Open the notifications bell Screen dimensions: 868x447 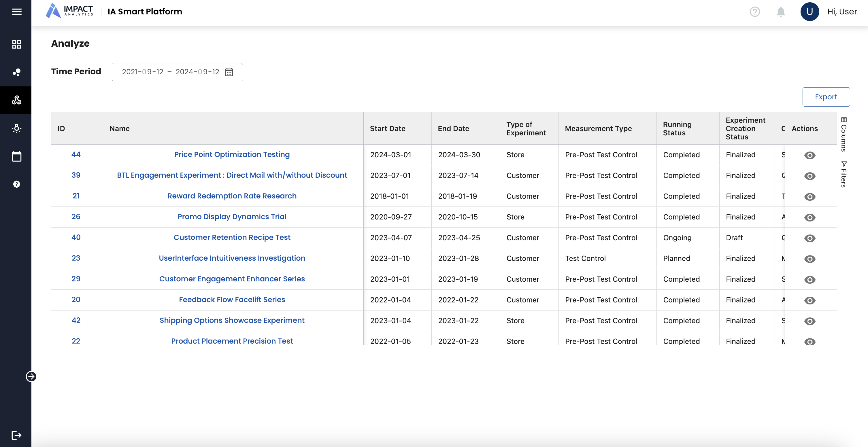point(780,12)
